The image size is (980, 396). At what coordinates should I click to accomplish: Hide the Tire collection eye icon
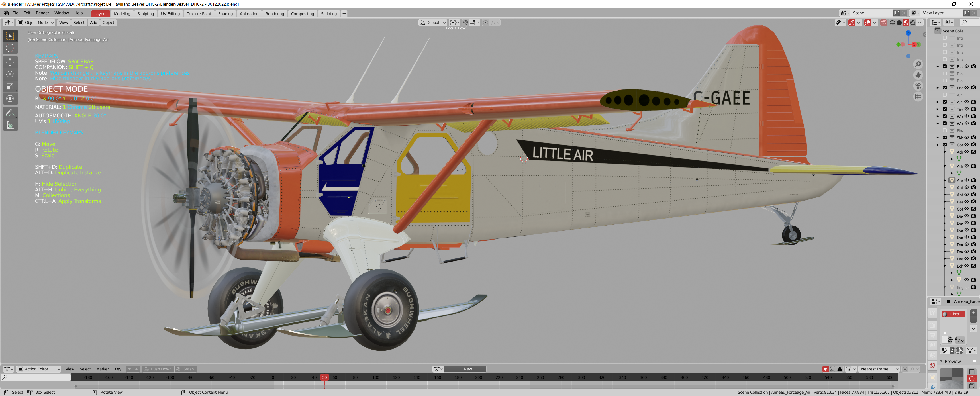[x=967, y=109]
